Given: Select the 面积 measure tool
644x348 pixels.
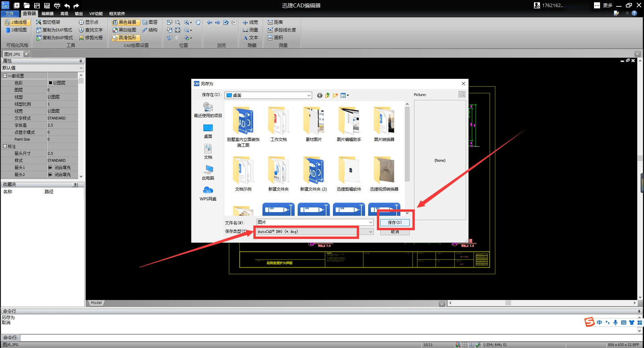Looking at the screenshot, I should [275, 38].
